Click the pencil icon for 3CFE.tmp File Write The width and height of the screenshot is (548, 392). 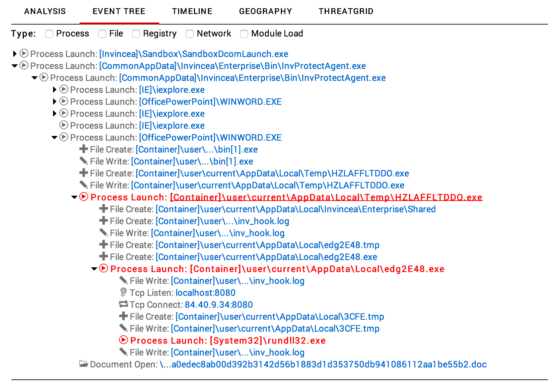123,328
